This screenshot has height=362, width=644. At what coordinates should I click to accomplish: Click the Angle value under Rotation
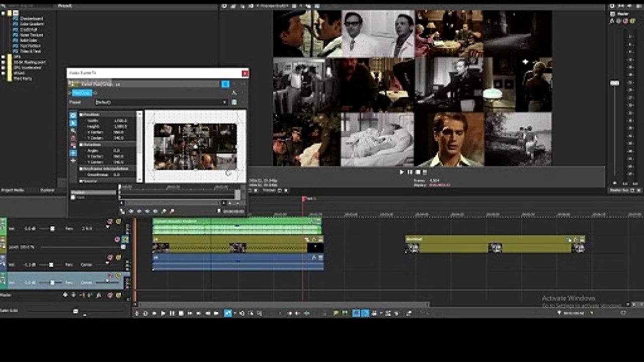[x=117, y=151]
